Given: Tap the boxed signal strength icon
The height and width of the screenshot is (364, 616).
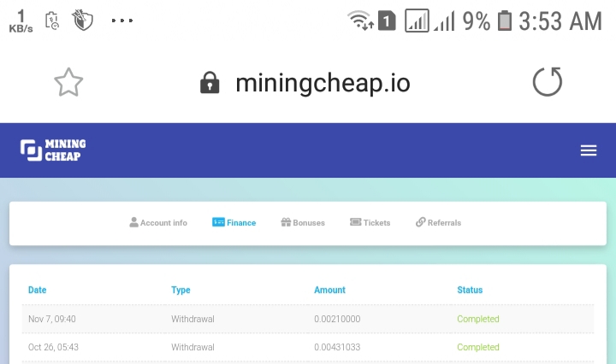Looking at the screenshot, I should (x=417, y=21).
